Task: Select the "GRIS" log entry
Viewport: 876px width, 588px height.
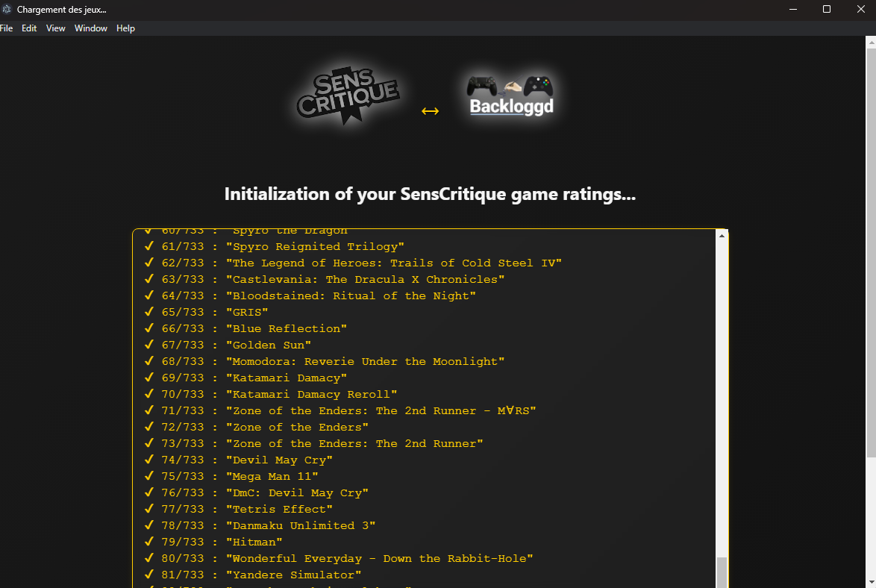Action: 206,312
